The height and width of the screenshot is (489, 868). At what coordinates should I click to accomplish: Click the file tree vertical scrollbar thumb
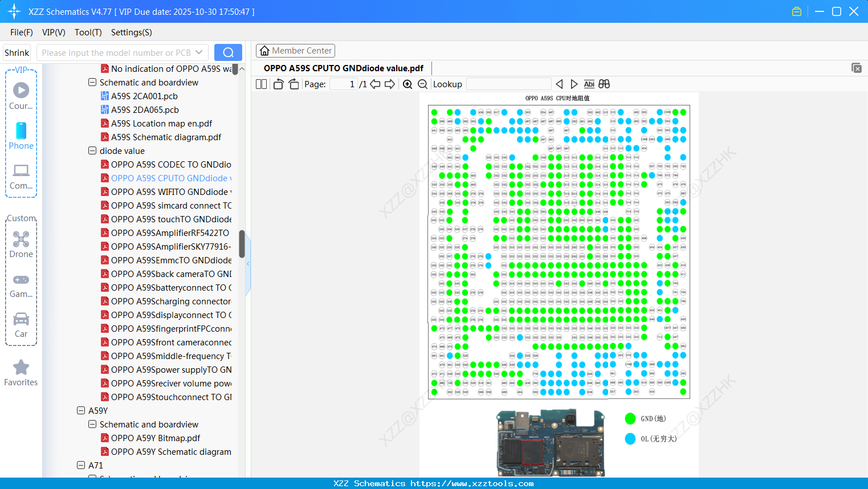coord(242,244)
